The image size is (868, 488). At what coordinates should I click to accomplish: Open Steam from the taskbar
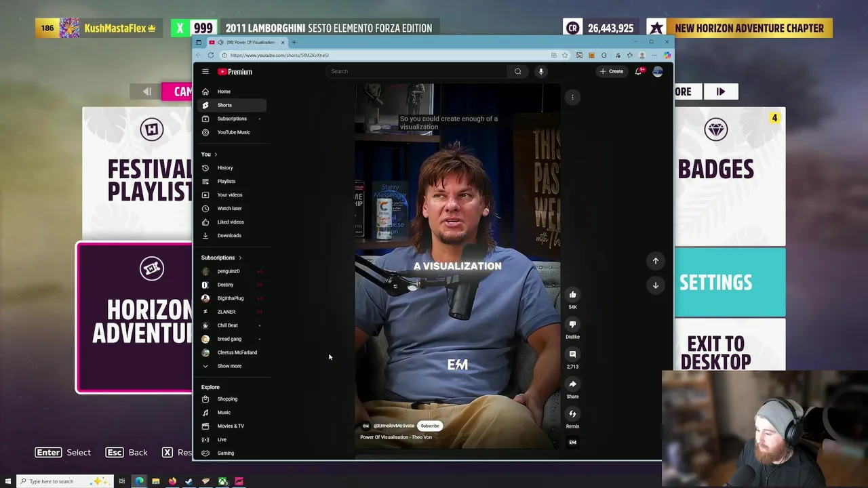pyautogui.click(x=189, y=481)
